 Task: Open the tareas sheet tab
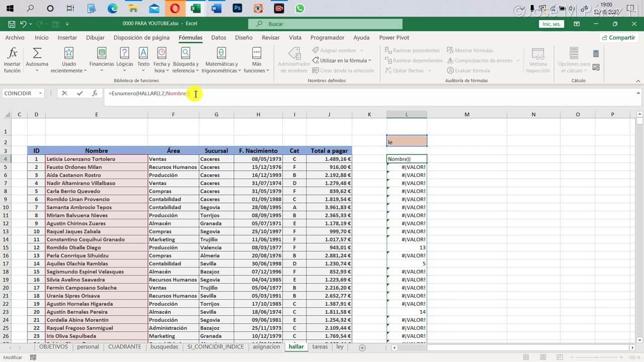(320, 347)
